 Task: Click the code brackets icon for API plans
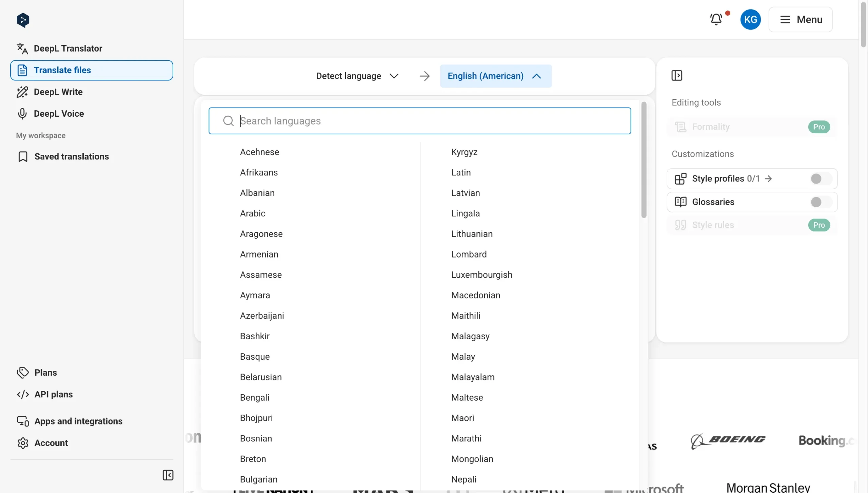(x=23, y=394)
